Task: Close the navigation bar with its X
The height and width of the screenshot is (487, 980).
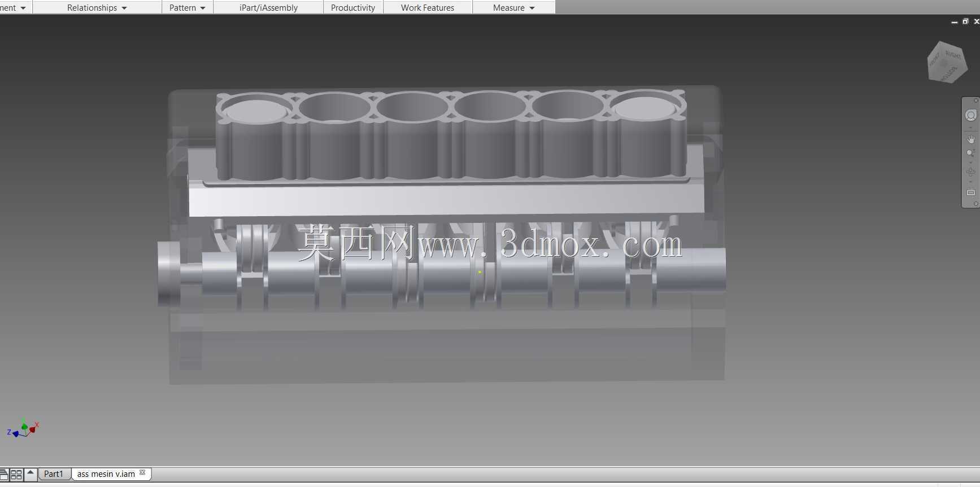Action: click(x=976, y=100)
